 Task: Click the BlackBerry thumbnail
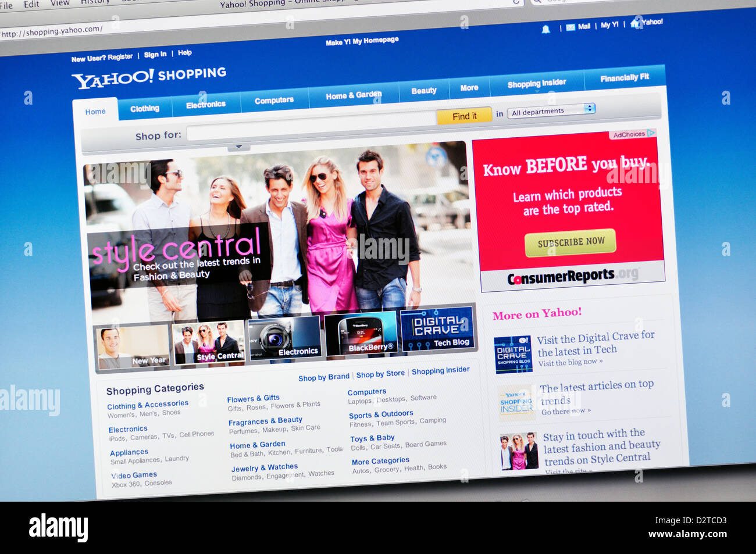point(361,333)
